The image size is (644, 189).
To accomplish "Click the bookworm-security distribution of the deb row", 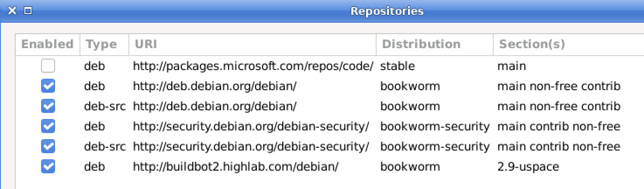I will 435,126.
